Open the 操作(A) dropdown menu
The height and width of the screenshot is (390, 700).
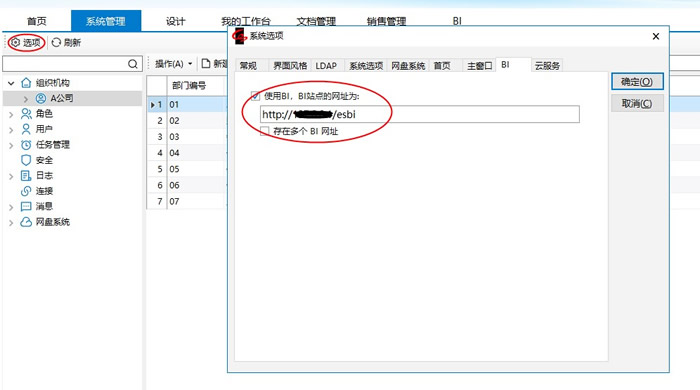coord(174,64)
